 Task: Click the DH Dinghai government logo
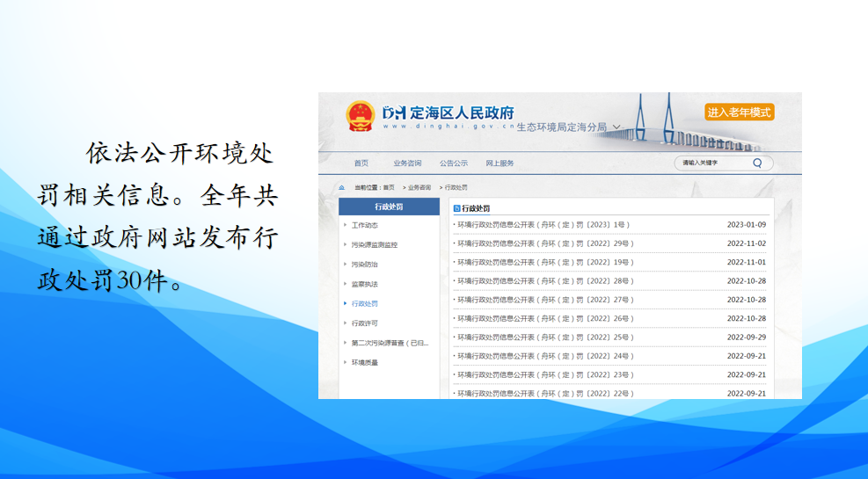pyautogui.click(x=395, y=112)
